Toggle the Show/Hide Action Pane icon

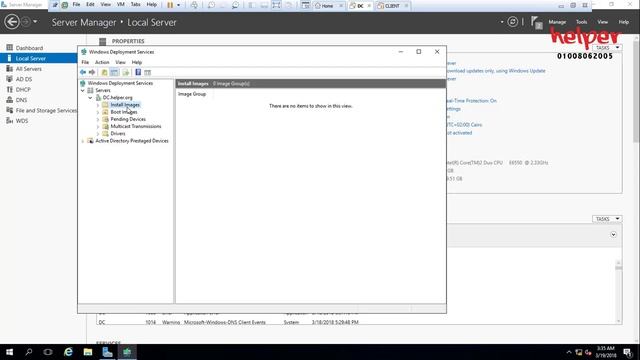[x=148, y=72]
